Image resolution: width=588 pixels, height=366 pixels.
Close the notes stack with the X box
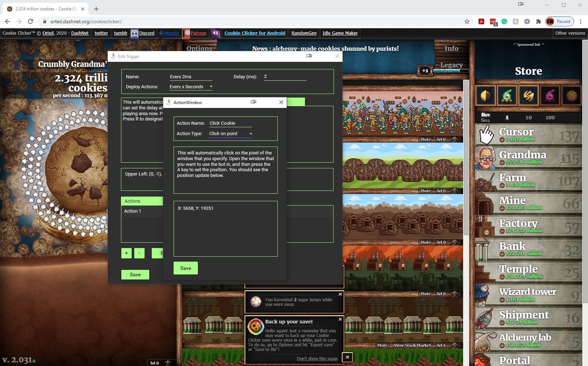[347, 357]
